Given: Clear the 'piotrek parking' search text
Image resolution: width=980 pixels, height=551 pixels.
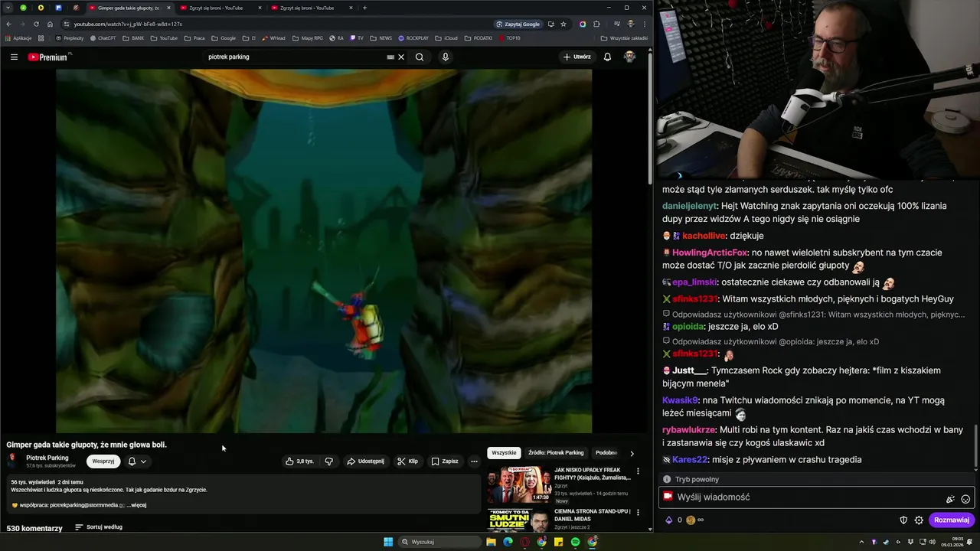Looking at the screenshot, I should (x=401, y=57).
